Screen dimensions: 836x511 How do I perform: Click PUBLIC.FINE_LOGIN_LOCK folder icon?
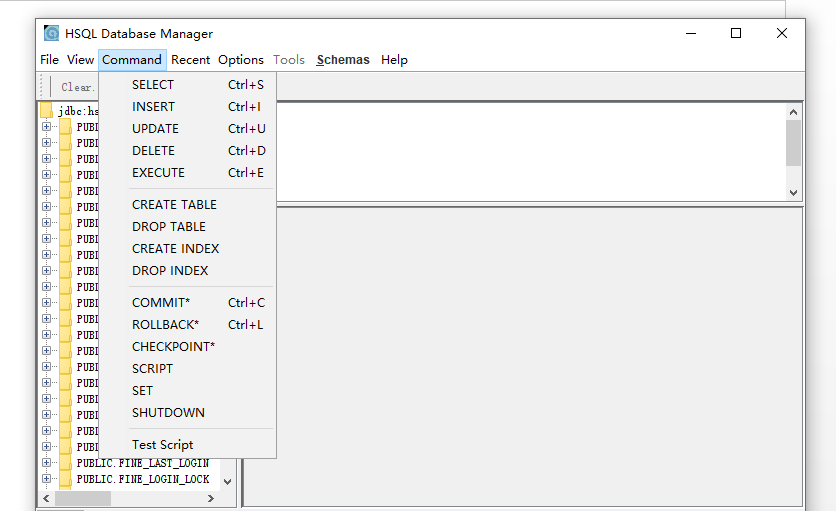point(66,478)
